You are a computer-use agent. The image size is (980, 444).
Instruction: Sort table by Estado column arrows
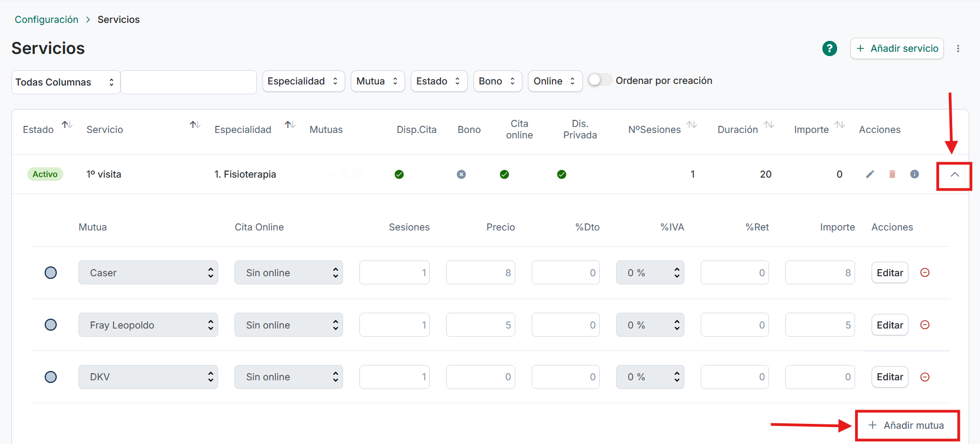[x=67, y=125]
